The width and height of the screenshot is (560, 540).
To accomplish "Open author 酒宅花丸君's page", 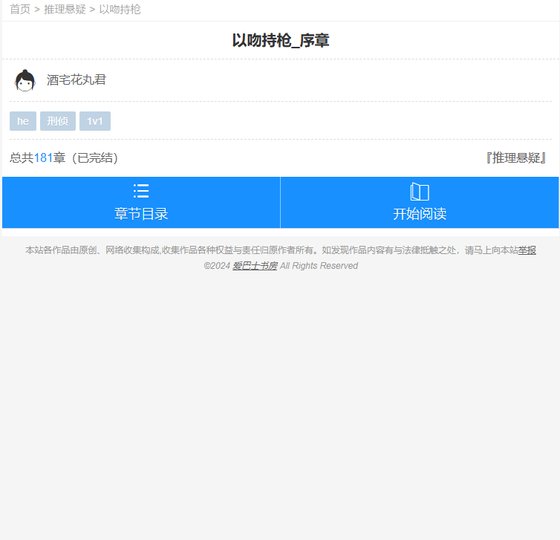I will pyautogui.click(x=76, y=80).
